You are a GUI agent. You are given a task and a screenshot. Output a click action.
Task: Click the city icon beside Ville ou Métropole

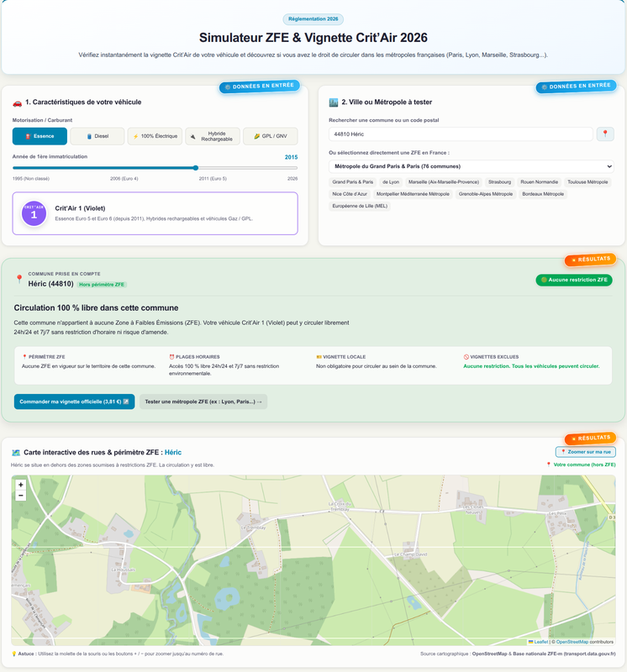(x=333, y=102)
